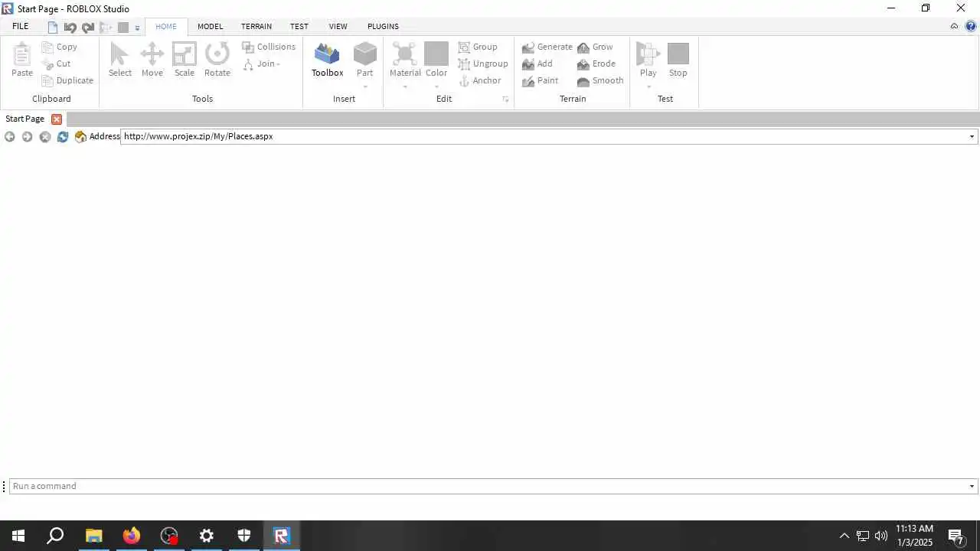Click the browser Forward arrow button
Screen dimensions: 980x551
27,137
